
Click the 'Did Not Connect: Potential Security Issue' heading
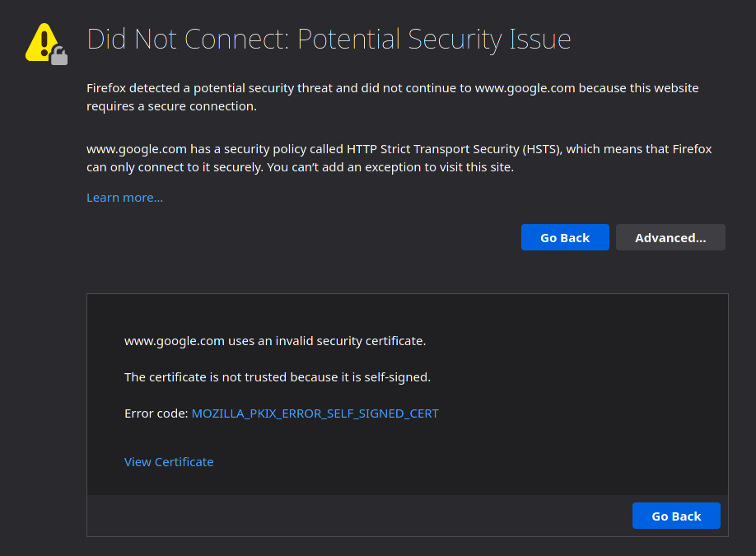[x=329, y=39]
